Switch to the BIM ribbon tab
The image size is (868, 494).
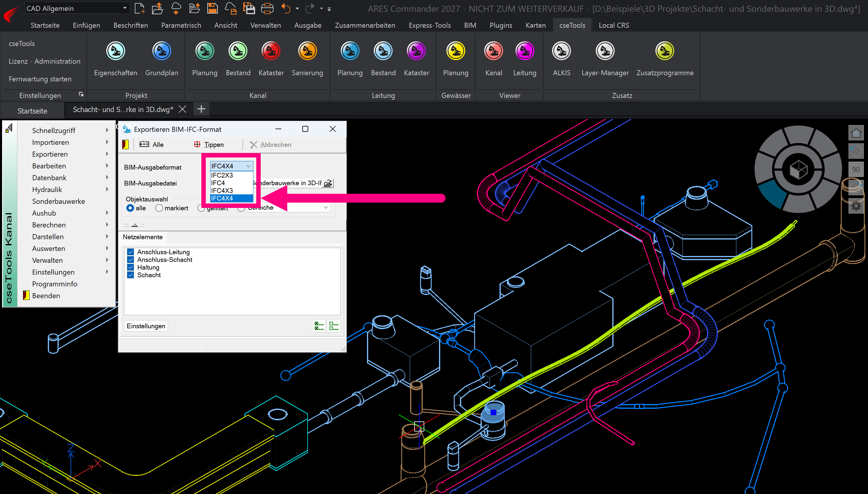pyautogui.click(x=470, y=25)
